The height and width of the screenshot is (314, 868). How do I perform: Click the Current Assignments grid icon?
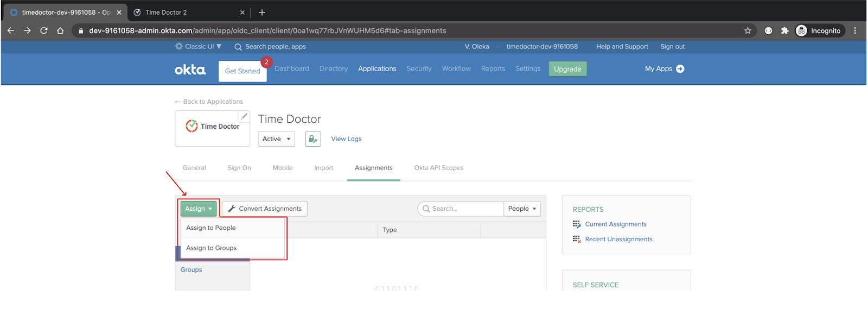tap(577, 224)
